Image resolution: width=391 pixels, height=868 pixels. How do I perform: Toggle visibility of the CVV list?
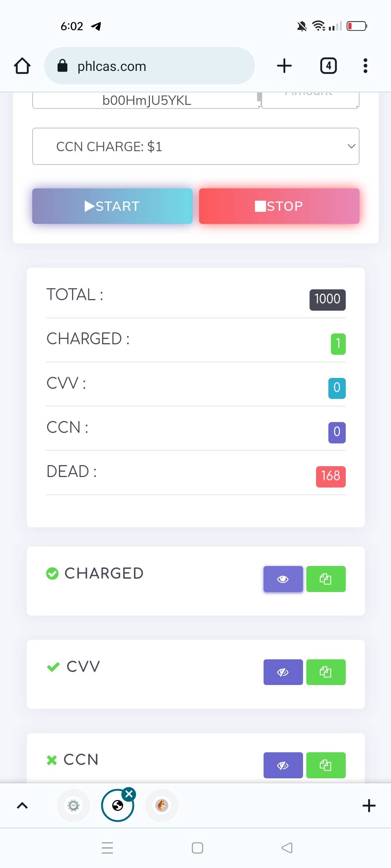point(283,672)
